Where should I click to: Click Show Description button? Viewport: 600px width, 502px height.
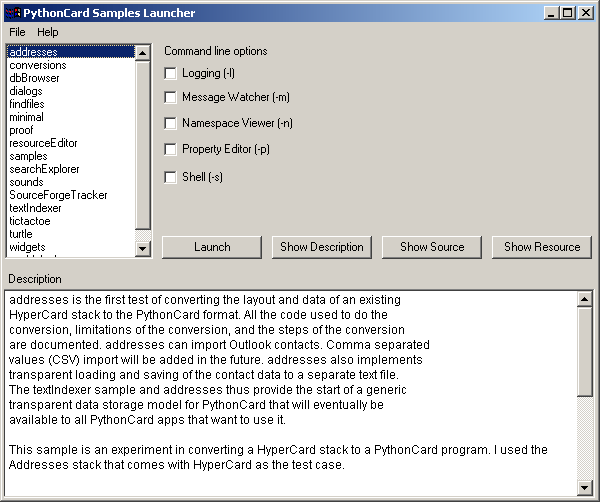click(322, 247)
